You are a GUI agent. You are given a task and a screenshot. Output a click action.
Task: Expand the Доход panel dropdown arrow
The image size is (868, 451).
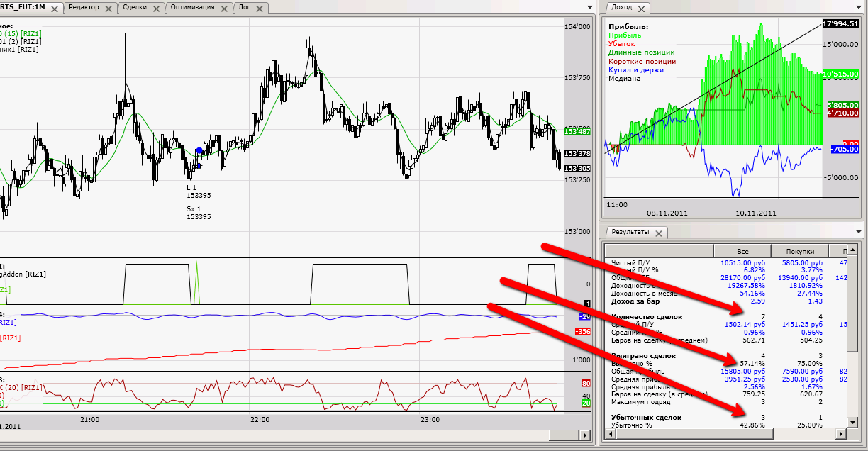860,6
